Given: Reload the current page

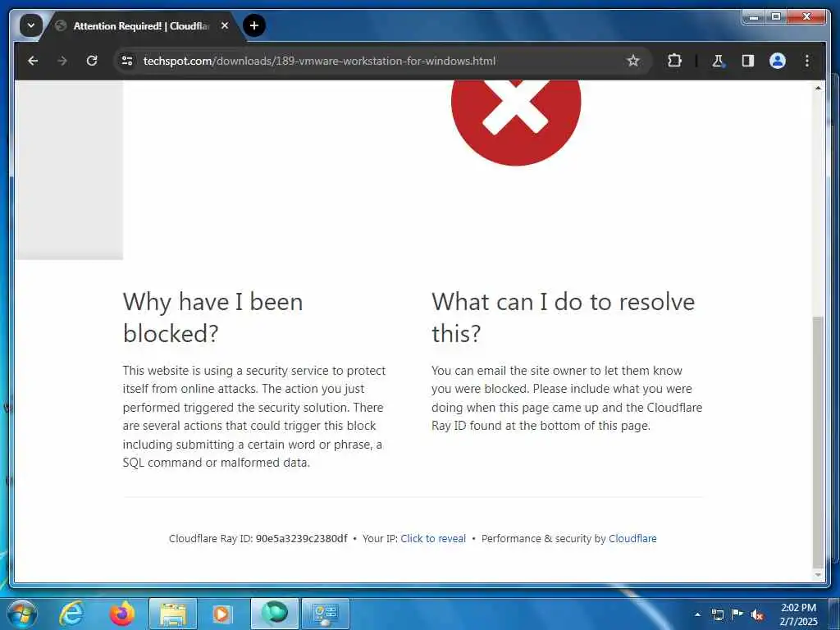Looking at the screenshot, I should point(92,61).
